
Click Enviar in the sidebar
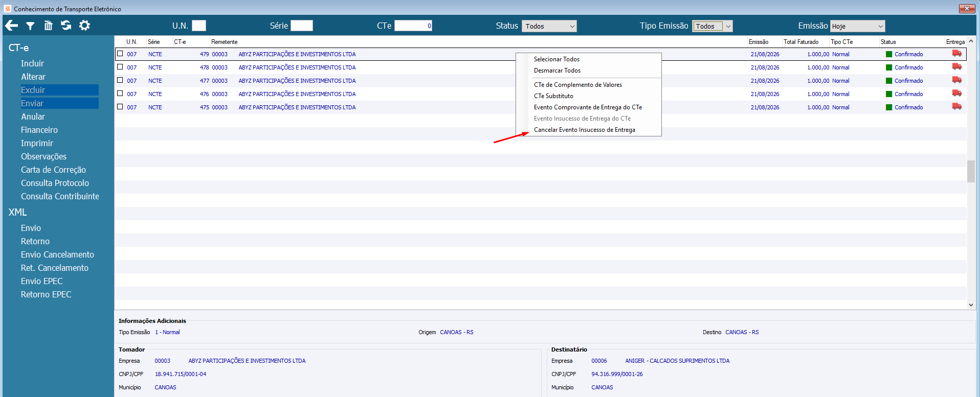coord(59,103)
